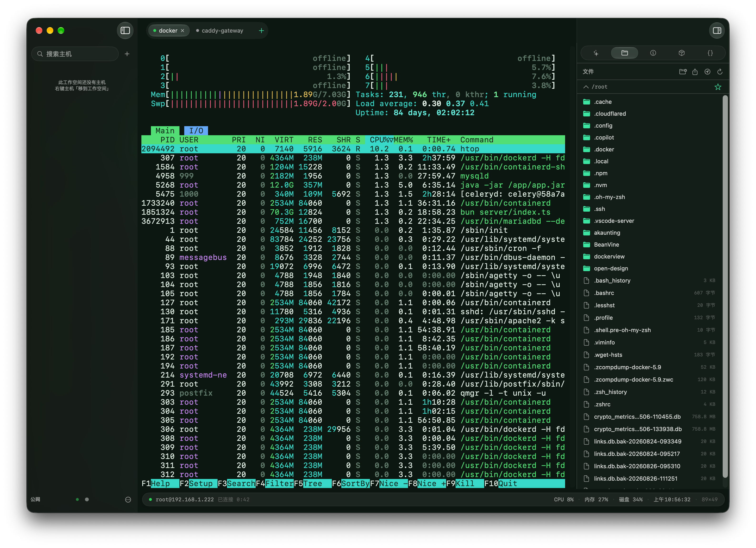This screenshot has height=548, width=756.
Task: Close the docker tab
Action: [182, 31]
